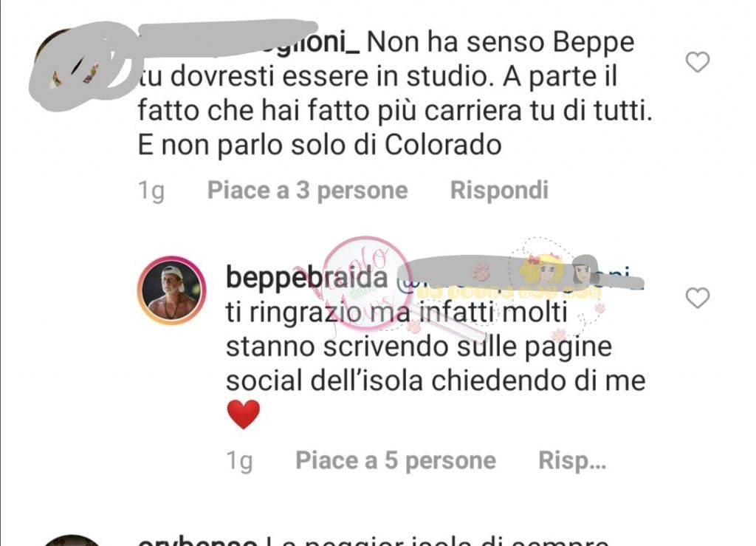Select the comment text mentioning Colorado

coord(320,145)
